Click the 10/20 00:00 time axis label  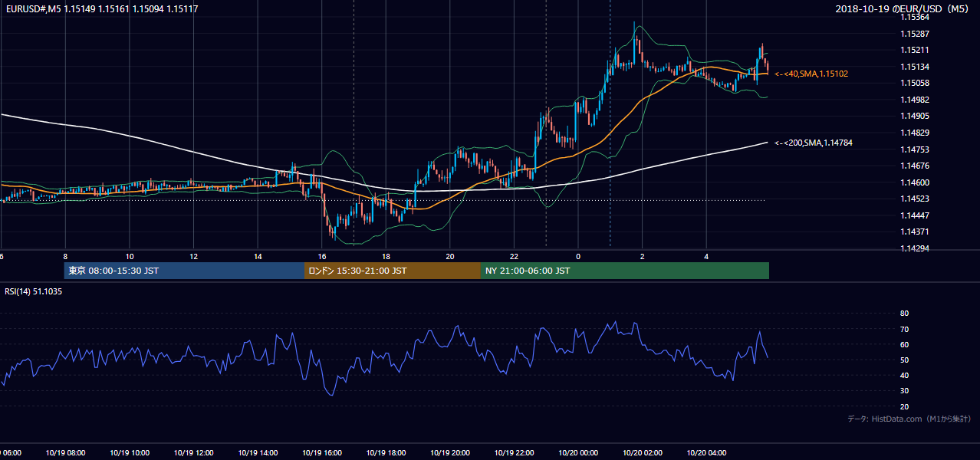[x=578, y=453]
